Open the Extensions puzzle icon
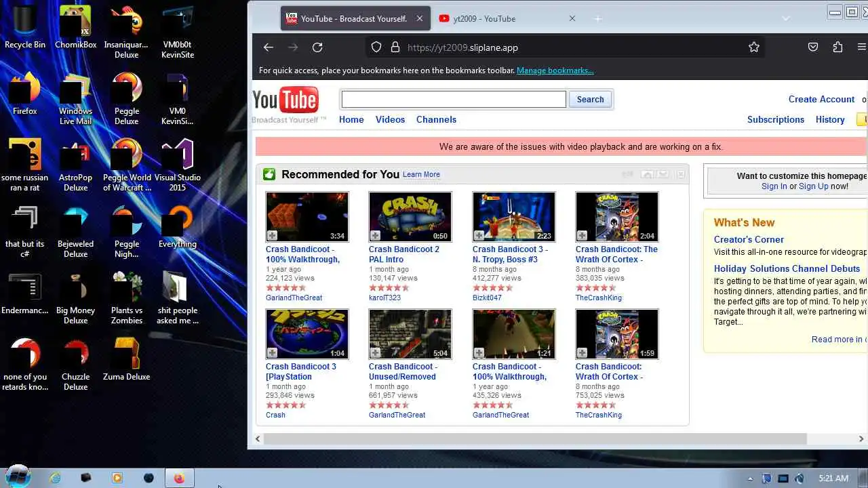Viewport: 868px width, 488px height. click(x=837, y=47)
